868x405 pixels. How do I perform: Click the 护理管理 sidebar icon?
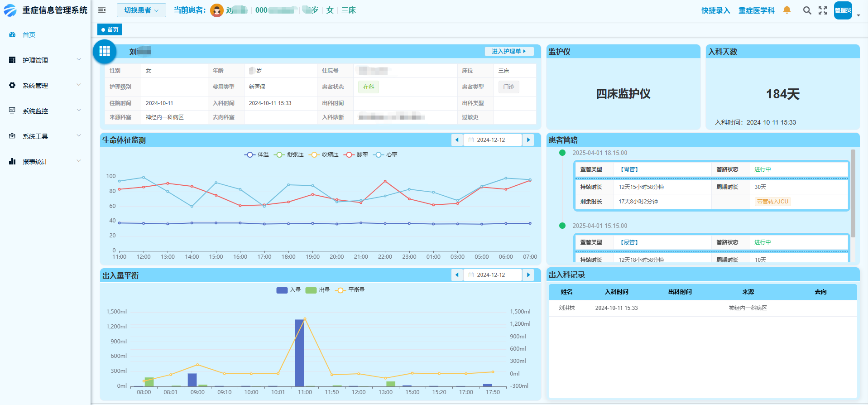[x=12, y=60]
